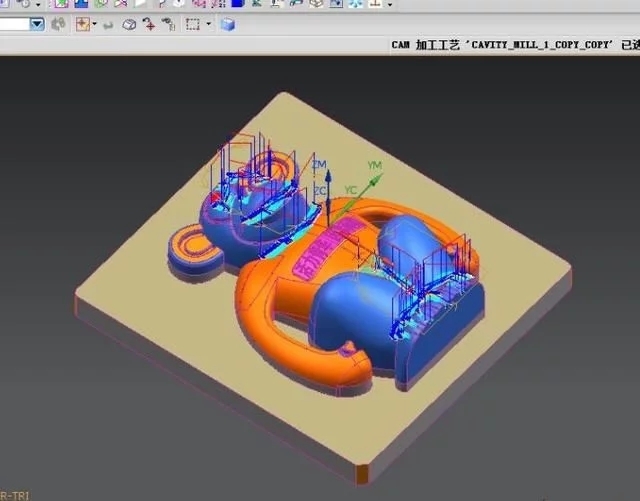Expand the rectangle selection mode dropdown arrow
Viewport: 640px width, 501px height.
click(x=208, y=24)
